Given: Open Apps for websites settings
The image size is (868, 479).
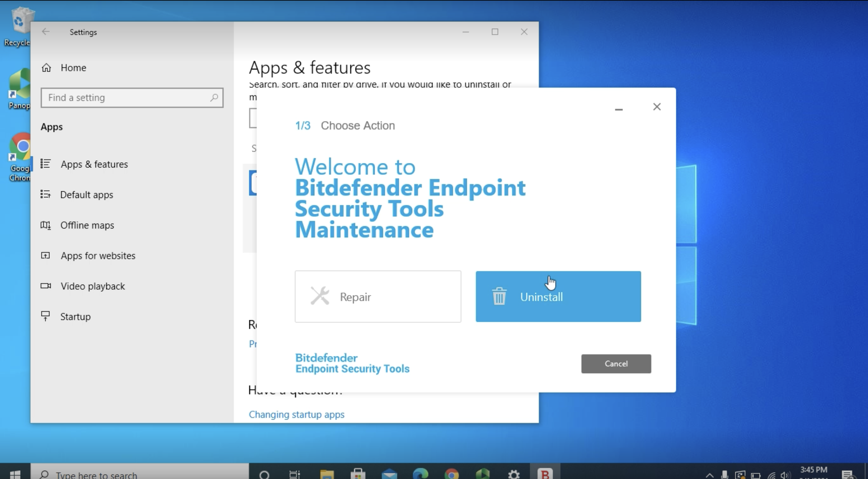Looking at the screenshot, I should pos(98,255).
